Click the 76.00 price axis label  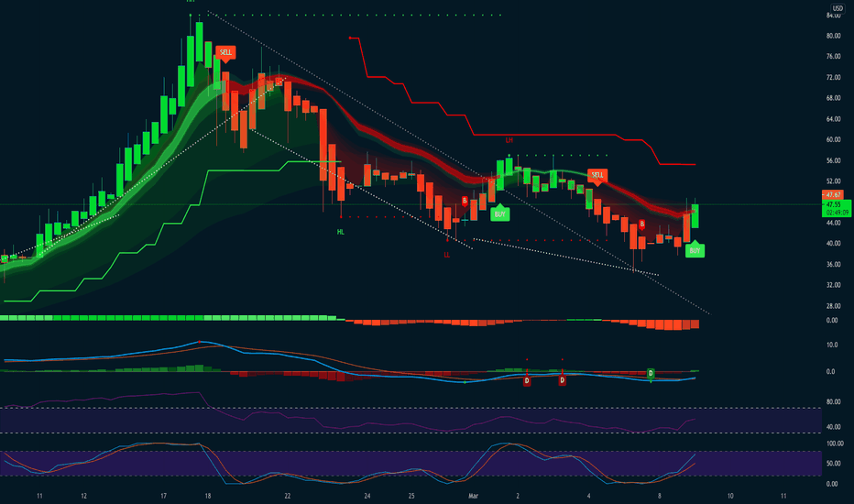point(833,57)
